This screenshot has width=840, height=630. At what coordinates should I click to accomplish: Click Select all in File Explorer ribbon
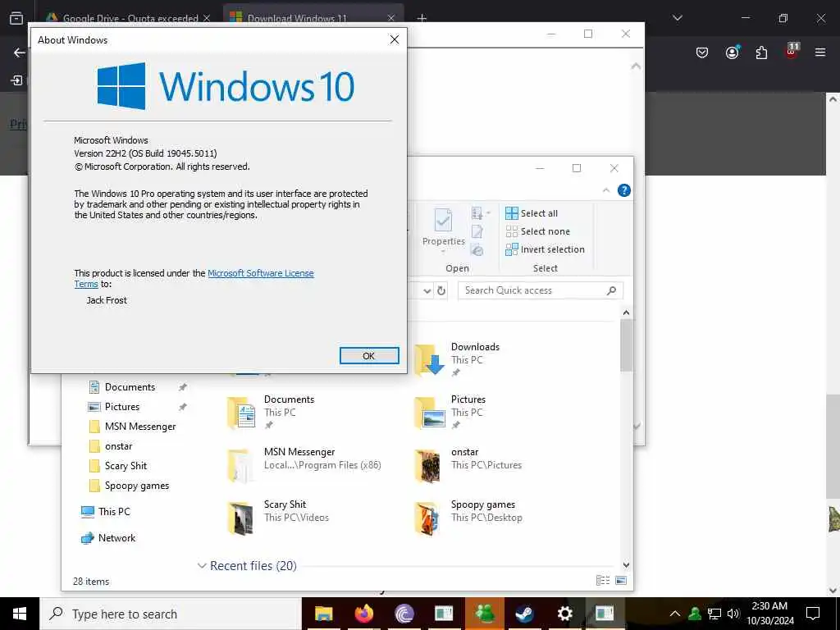point(532,213)
